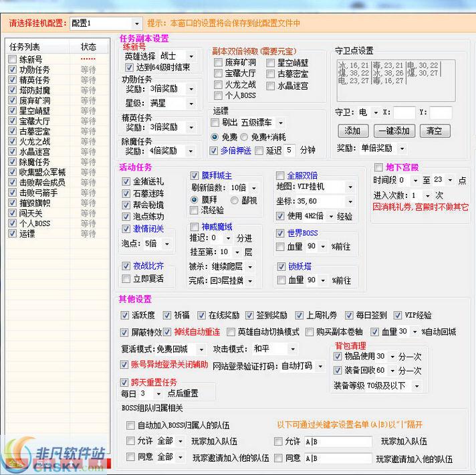Open the 被杀 继续爬层 dropdown
Viewport: 476px width, 475px height.
(232, 267)
